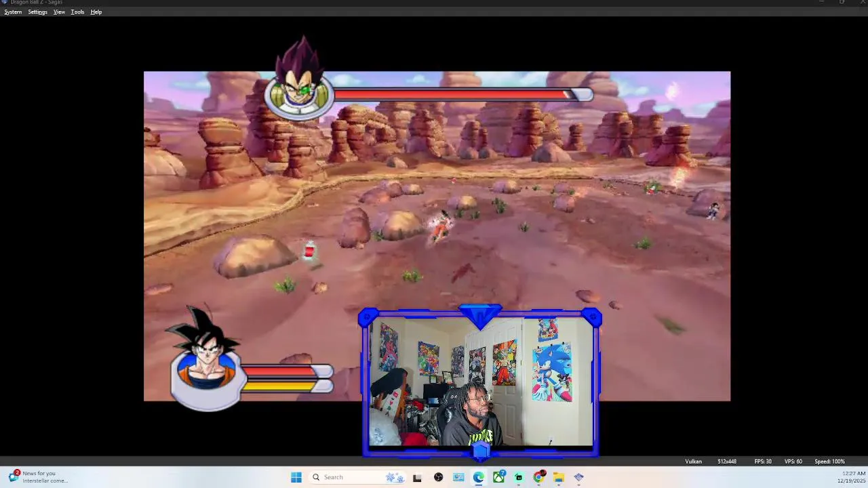
Task: Click the 512x448 resolution status text
Action: click(727, 462)
